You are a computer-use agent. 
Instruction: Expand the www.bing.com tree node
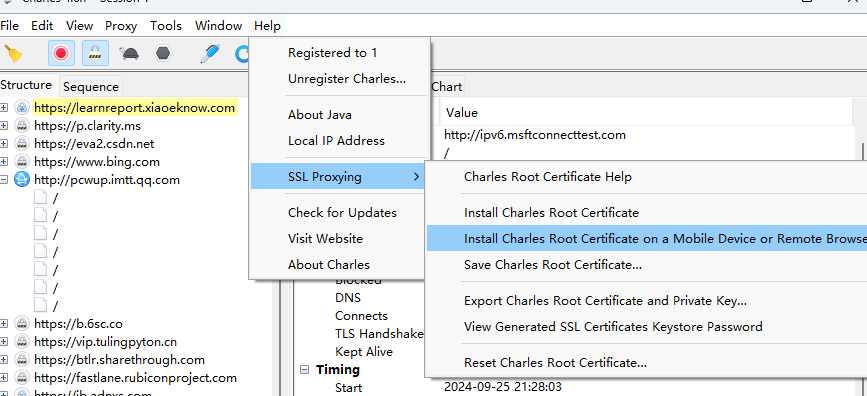4,161
